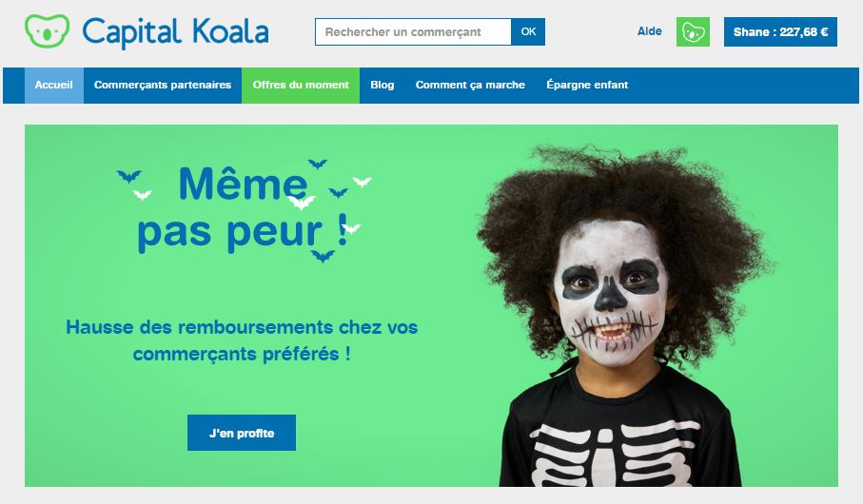Open the Commerçants partenaires menu item
Screen dimensions: 863x504
(x=163, y=86)
